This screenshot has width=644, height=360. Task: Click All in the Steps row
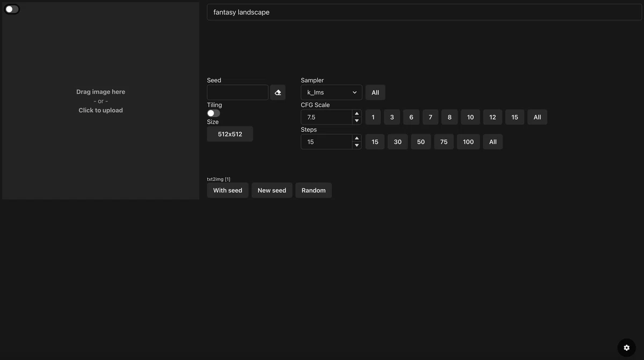[x=493, y=142]
